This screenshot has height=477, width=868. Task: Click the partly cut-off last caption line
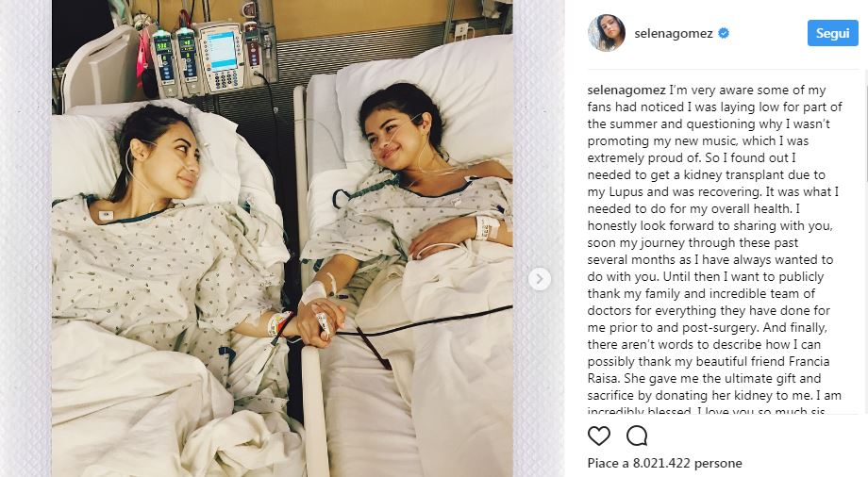(x=707, y=411)
